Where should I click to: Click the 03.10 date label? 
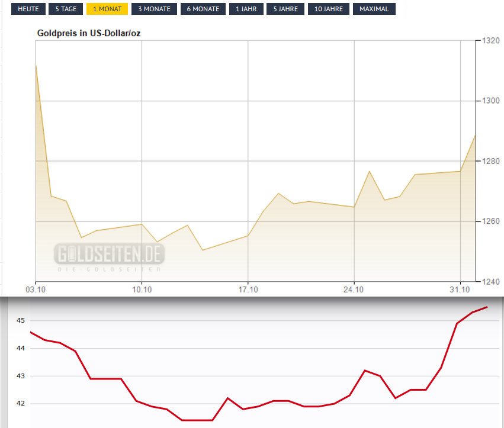[x=36, y=290]
